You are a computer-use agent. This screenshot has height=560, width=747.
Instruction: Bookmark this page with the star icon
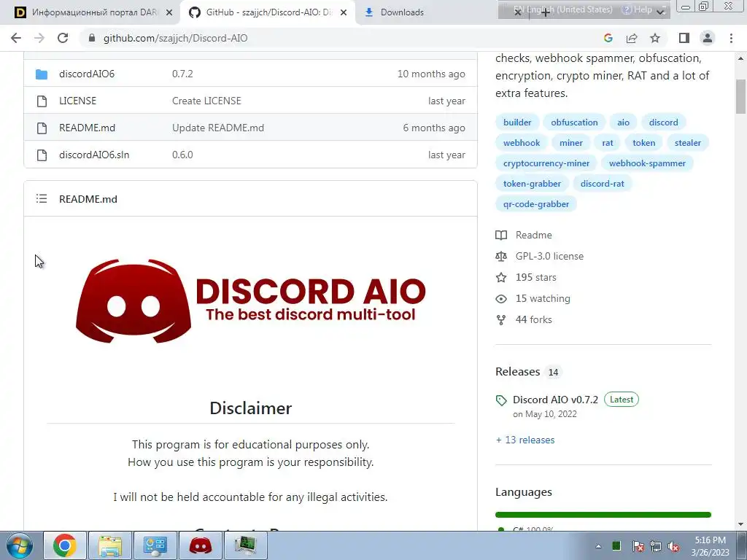point(656,38)
